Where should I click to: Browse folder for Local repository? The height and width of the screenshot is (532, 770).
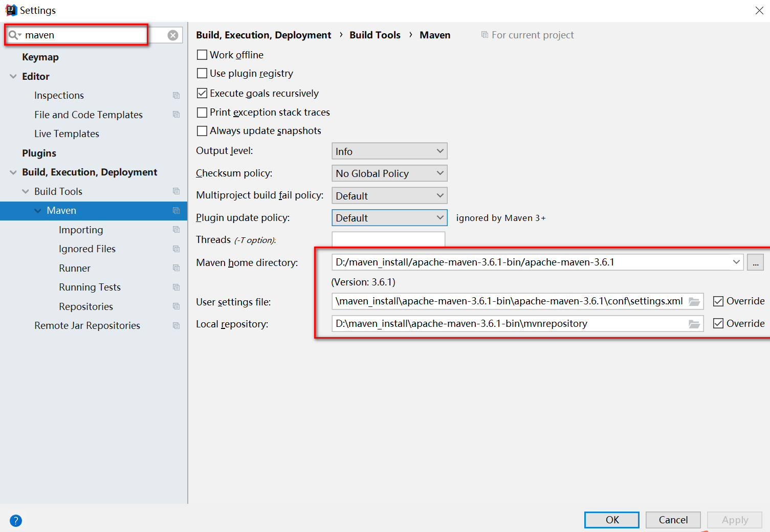pos(694,324)
